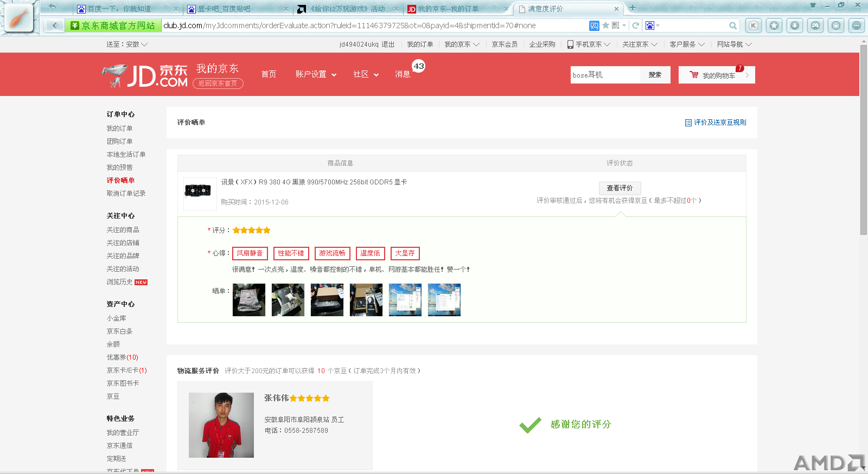Bookmark this page with the star icon
868x474 pixels.
[x=605, y=25]
